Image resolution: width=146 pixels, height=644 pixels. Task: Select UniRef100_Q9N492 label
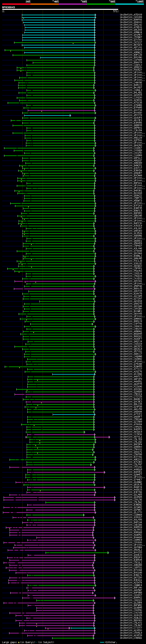tap(131, 319)
